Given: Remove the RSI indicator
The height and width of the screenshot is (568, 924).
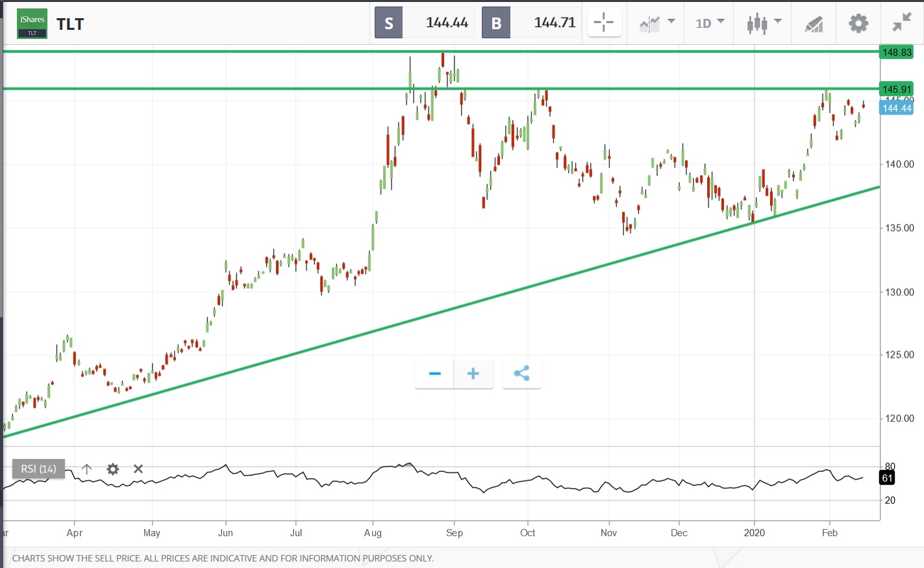Looking at the screenshot, I should click(138, 469).
